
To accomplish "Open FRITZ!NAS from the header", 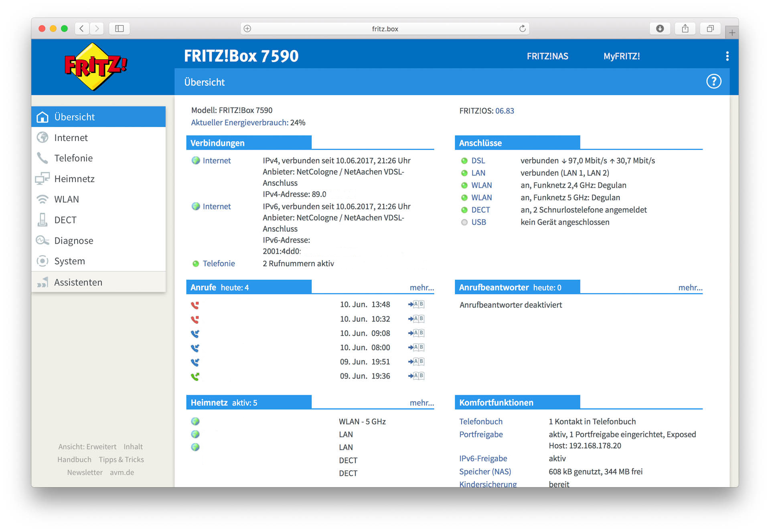I will 547,56.
